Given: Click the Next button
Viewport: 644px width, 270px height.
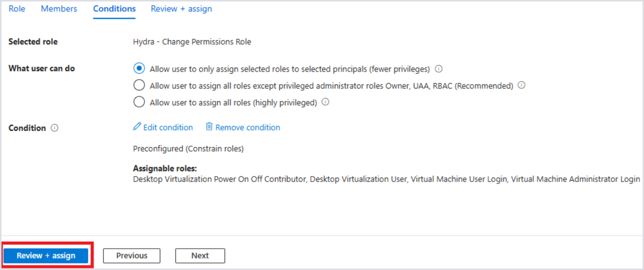Looking at the screenshot, I should click(x=200, y=256).
